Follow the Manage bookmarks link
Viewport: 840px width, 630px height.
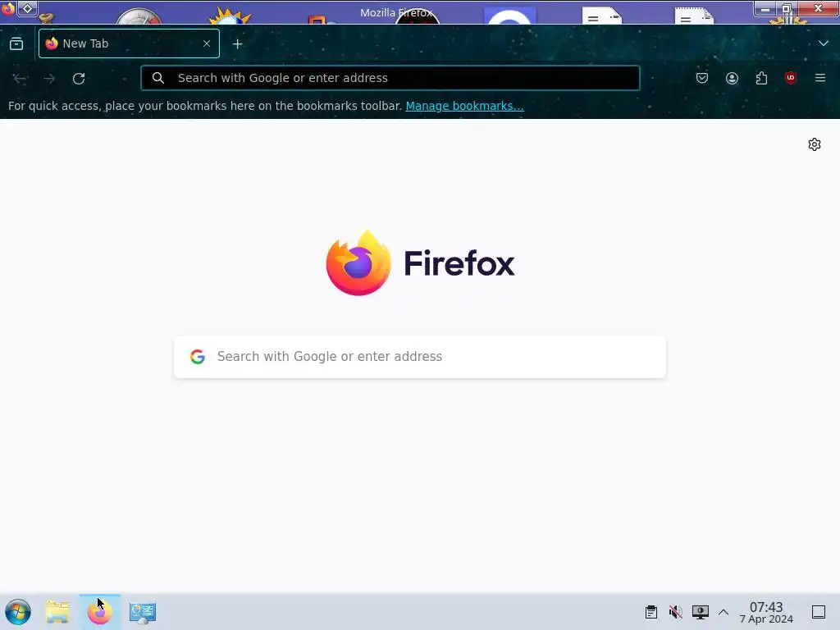(x=464, y=106)
